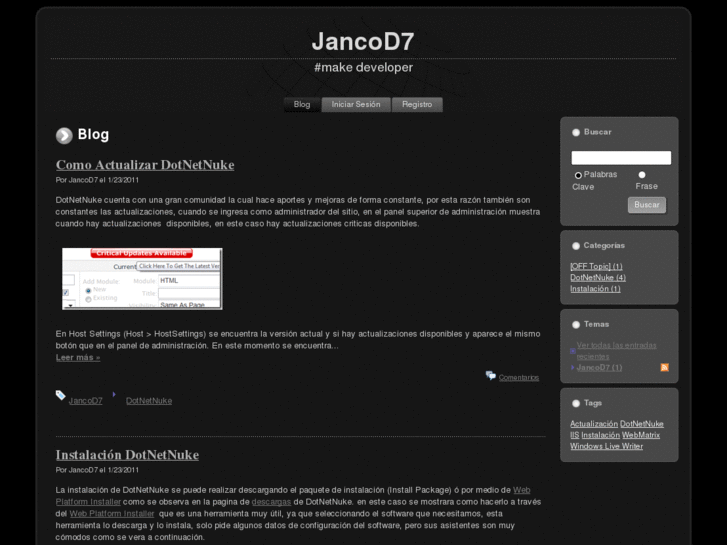
Task: Click the DotNetNuke tag in Tags panel
Action: coord(642,424)
